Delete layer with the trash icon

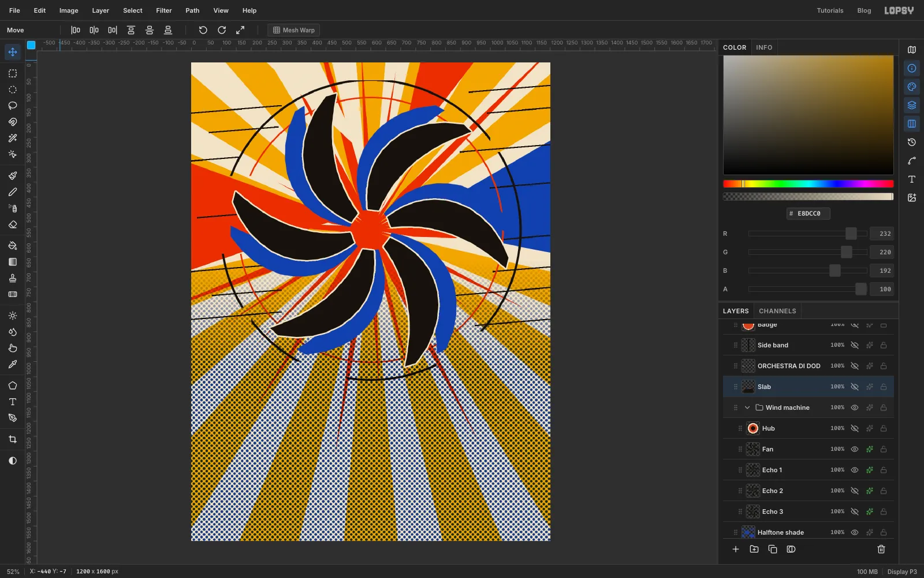(x=881, y=549)
